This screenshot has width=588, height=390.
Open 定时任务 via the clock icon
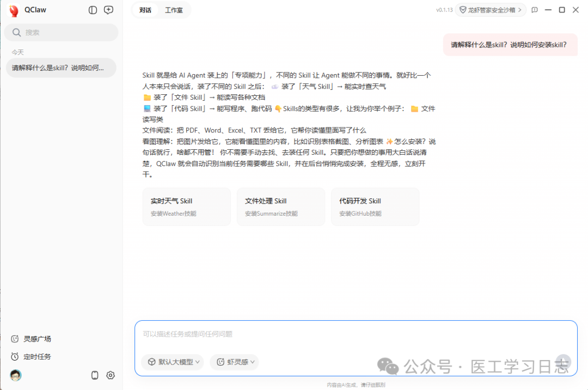tap(15, 357)
